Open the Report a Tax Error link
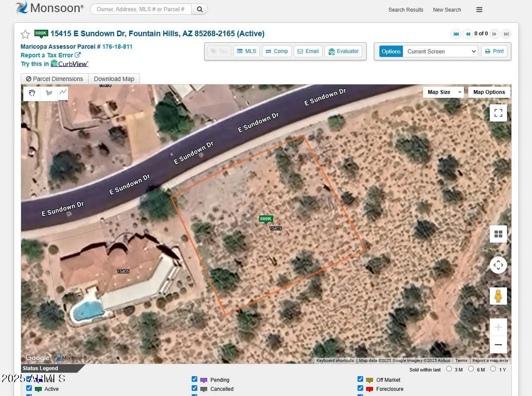The image size is (532, 396). 50,55
